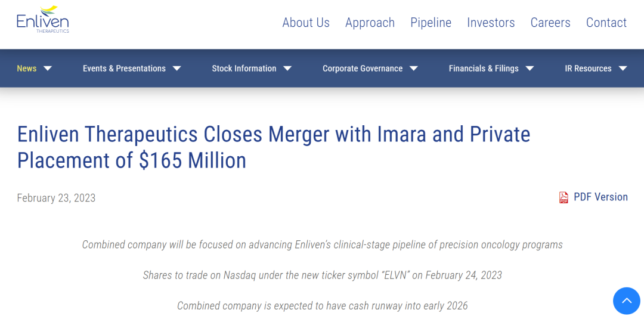Expand the Corporate Governance dropdown arrow
The image size is (644, 316).
[x=414, y=69]
